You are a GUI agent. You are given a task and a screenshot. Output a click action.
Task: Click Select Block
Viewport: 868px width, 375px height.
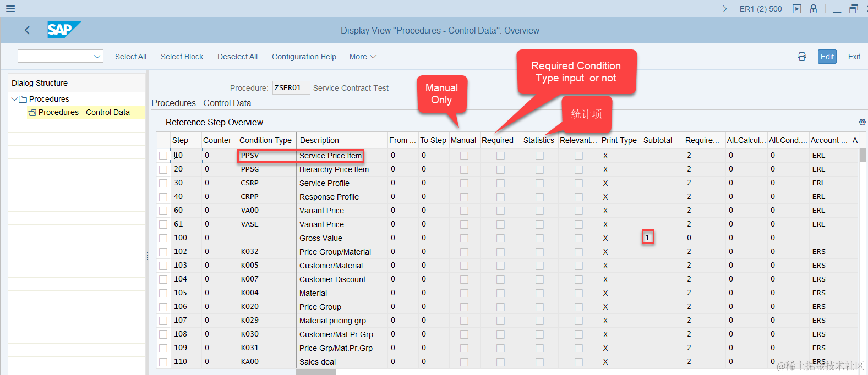[x=182, y=57]
